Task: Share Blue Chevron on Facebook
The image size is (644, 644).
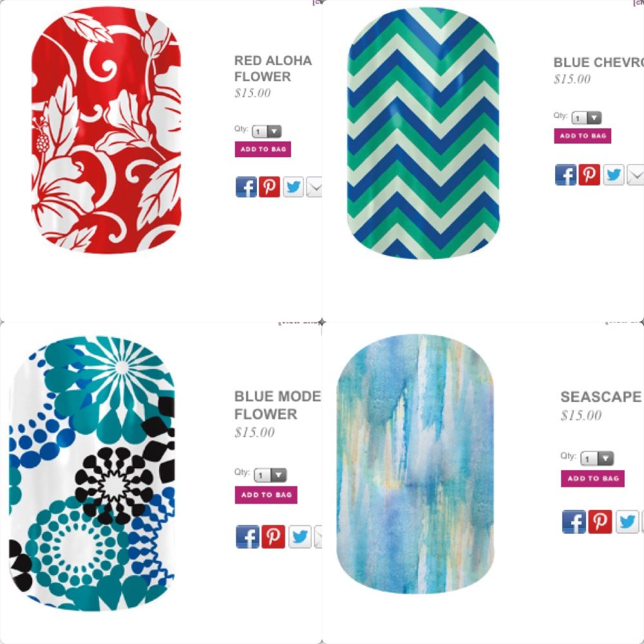Action: pyautogui.click(x=565, y=175)
